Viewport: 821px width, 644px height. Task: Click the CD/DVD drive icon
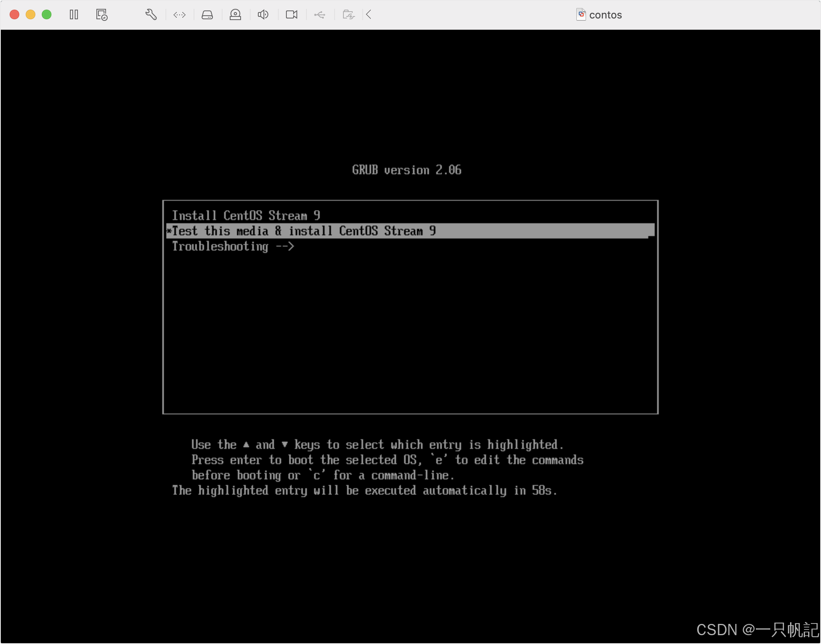[x=235, y=15]
